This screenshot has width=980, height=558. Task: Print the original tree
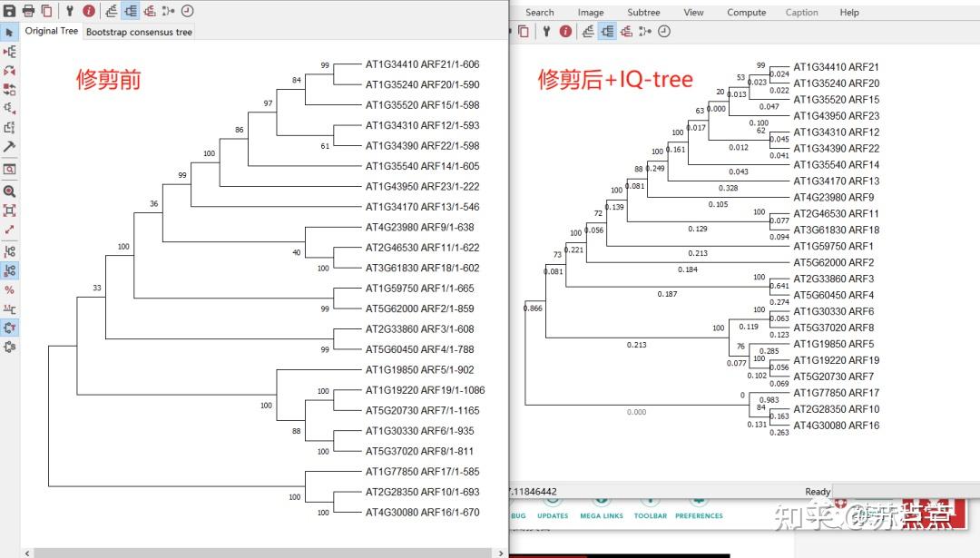28,10
